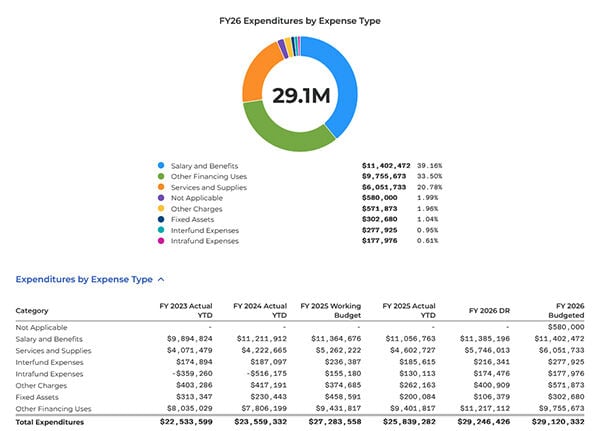The width and height of the screenshot is (600, 431).
Task: Click the yellow Other Charges legend dot
Action: point(161,210)
